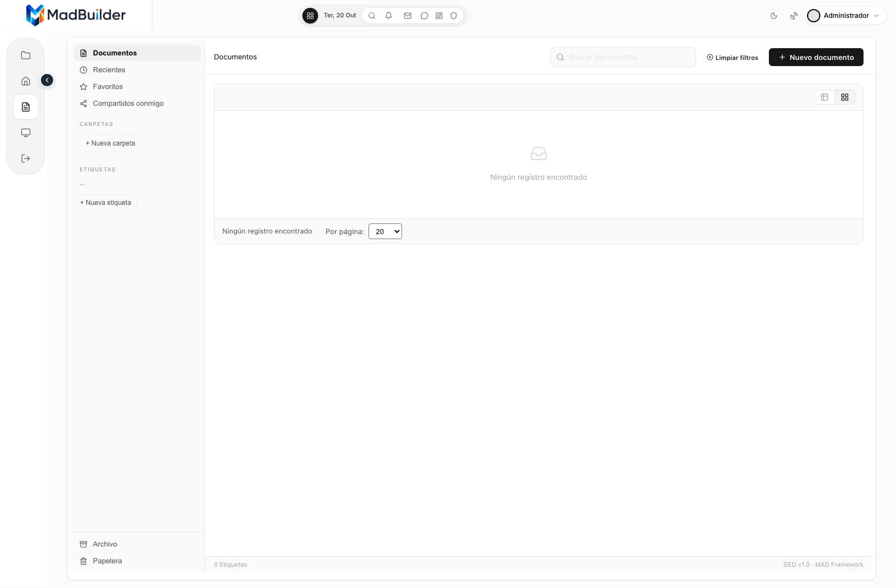
Task: Click the date label Ter, 20 Out
Action: [340, 16]
